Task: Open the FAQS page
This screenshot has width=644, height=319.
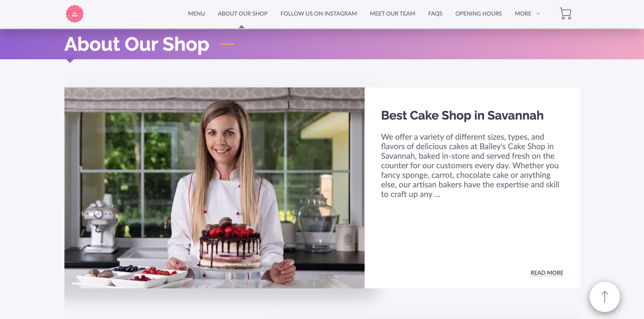Action: tap(435, 14)
